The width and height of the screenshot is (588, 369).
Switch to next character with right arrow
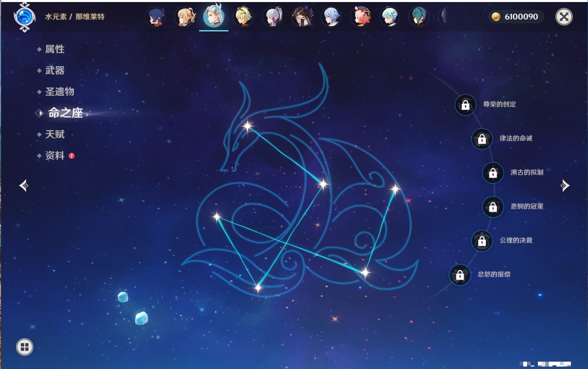pyautogui.click(x=565, y=186)
